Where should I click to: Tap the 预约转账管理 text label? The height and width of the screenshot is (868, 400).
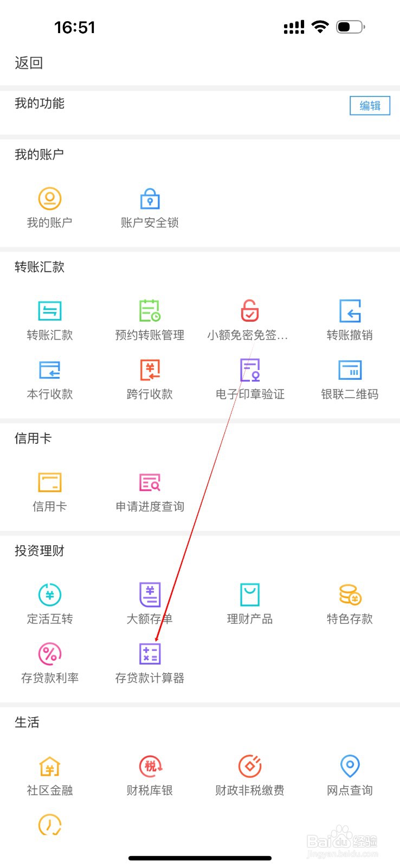click(x=150, y=335)
